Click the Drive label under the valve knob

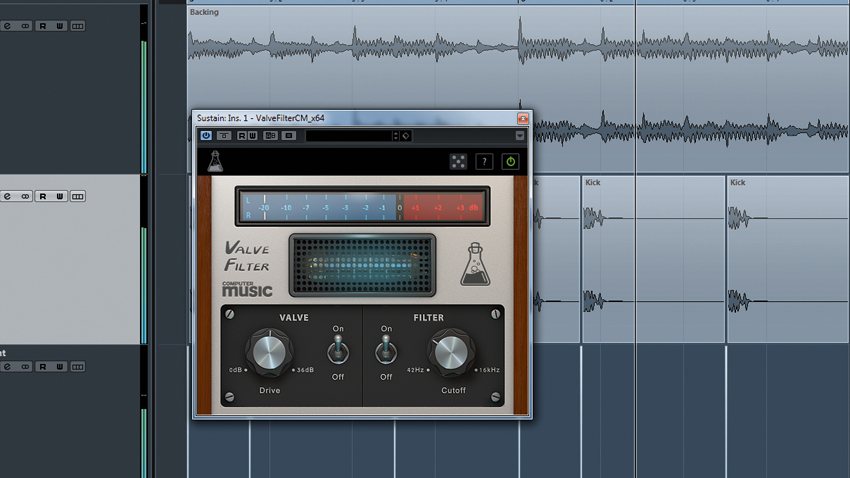coord(269,390)
